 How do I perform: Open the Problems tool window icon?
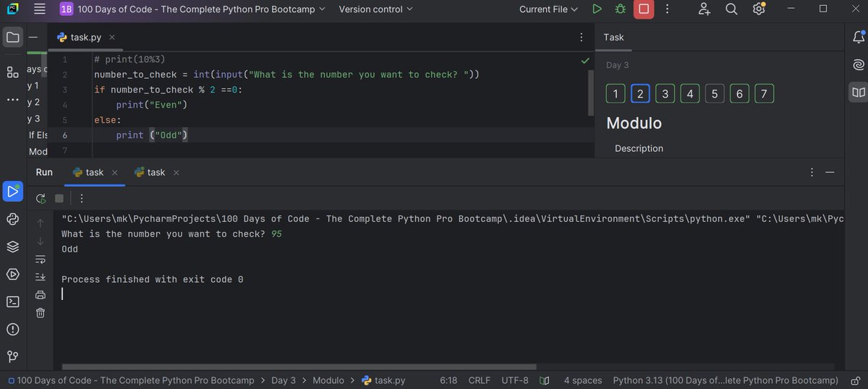point(12,329)
